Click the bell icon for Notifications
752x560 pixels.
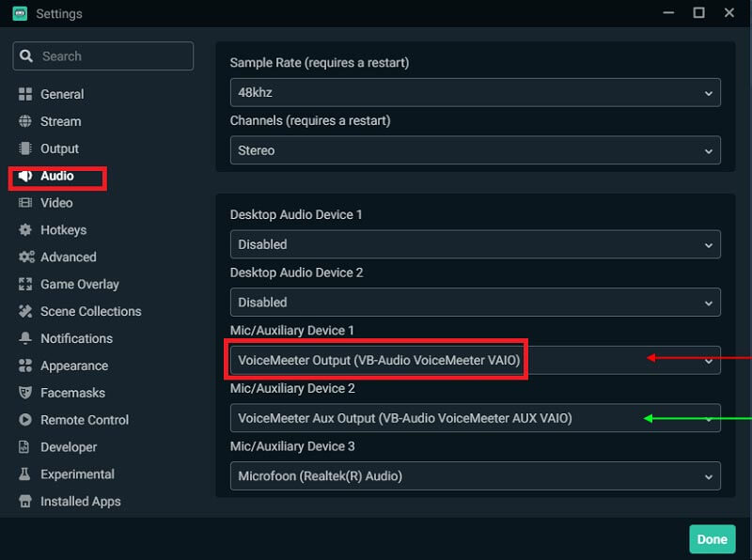[x=25, y=338]
